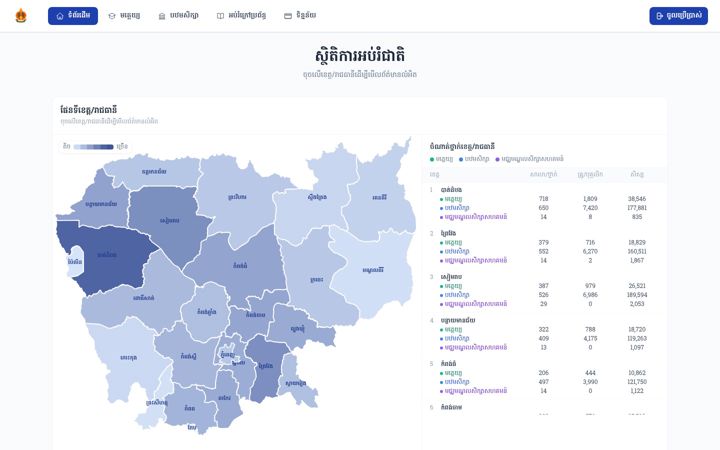This screenshot has width=720, height=450.
Task: Select Stung Treng province on the map
Action: [x=317, y=197]
